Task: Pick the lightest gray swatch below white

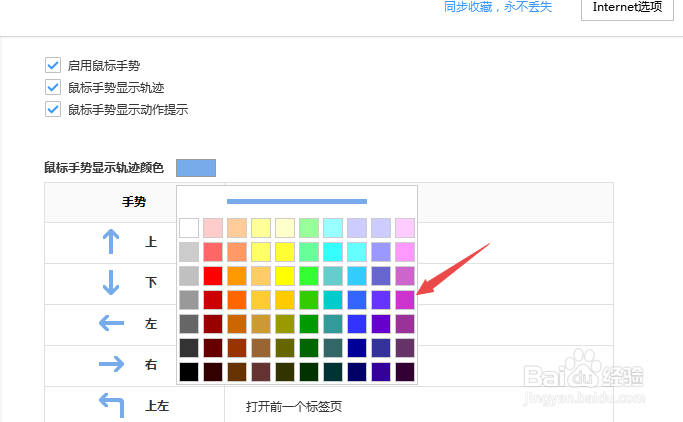Action: click(x=189, y=252)
